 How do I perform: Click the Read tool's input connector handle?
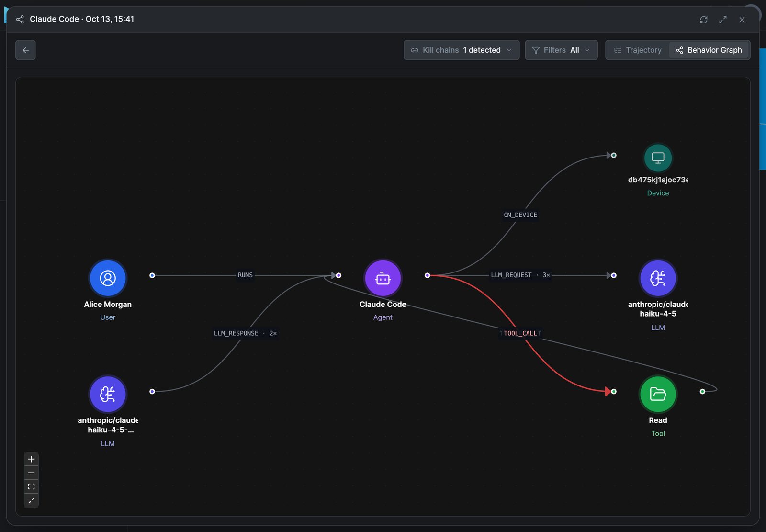614,392
